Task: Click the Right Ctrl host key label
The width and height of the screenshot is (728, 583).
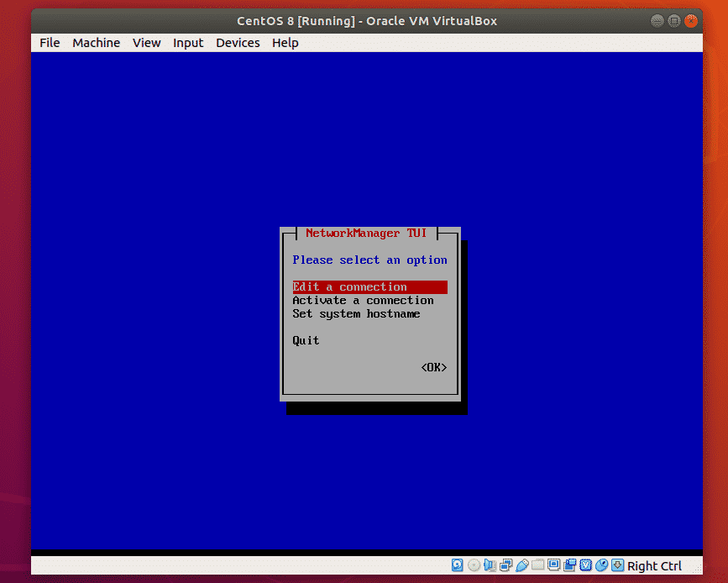Action: (654, 566)
